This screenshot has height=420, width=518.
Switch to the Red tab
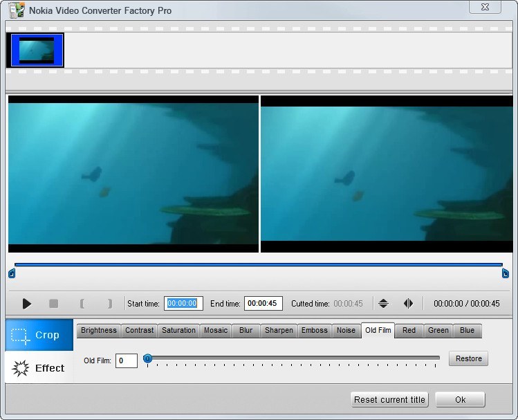pyautogui.click(x=409, y=331)
